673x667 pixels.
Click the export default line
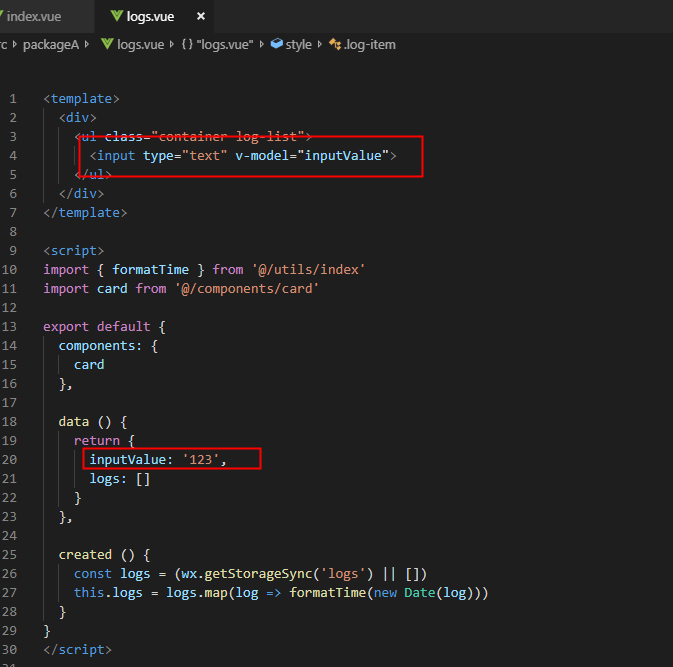(104, 327)
